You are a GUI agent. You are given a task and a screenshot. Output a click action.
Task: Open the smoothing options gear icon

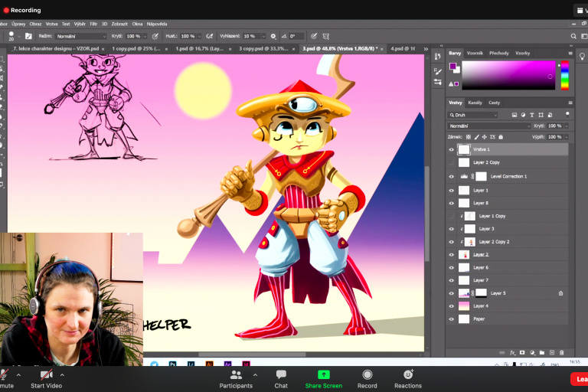click(273, 36)
